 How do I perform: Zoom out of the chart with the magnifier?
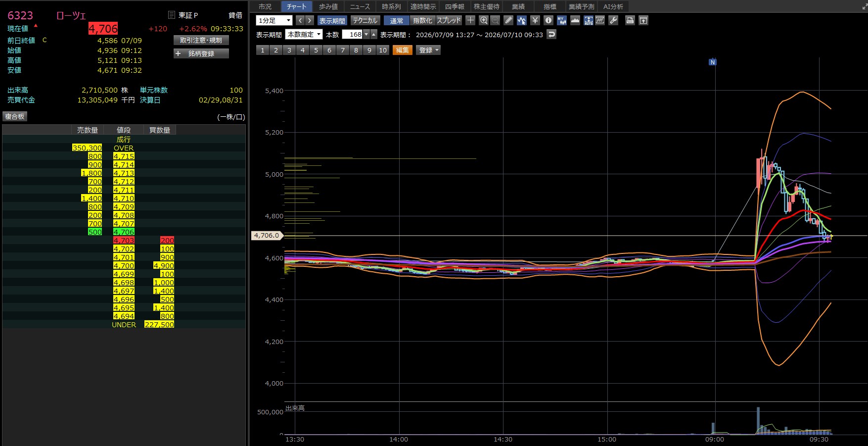(x=495, y=20)
